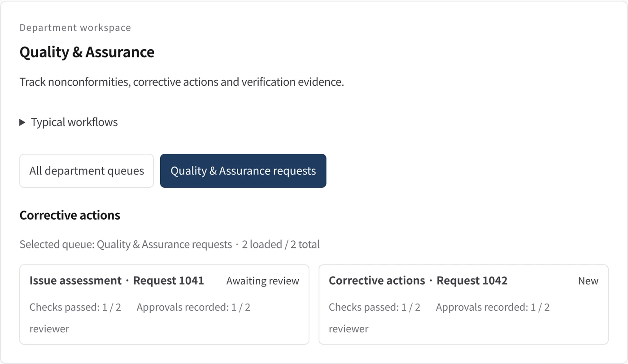The image size is (628, 364).
Task: Click the Track nonconformities description text
Action: [182, 82]
